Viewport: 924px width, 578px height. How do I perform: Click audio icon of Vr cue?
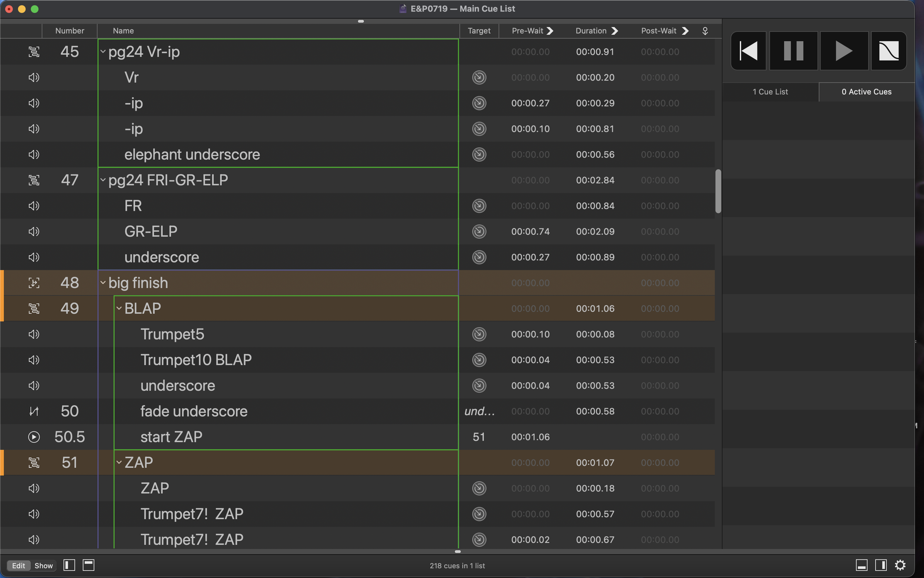pyautogui.click(x=34, y=77)
